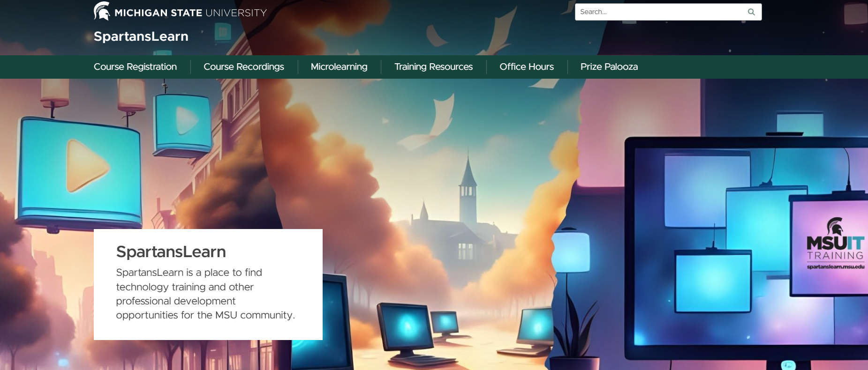Go to Course Recordings
This screenshot has width=868, height=370.
click(244, 67)
